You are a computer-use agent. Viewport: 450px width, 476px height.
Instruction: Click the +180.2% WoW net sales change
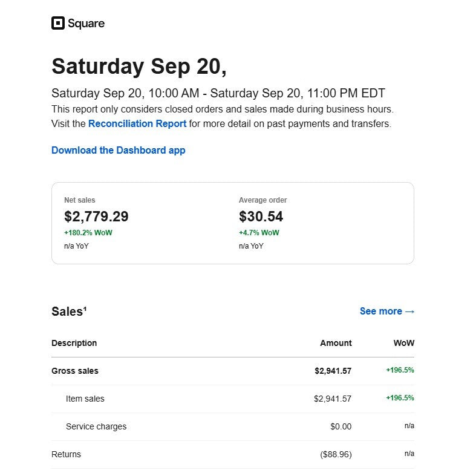(x=88, y=233)
